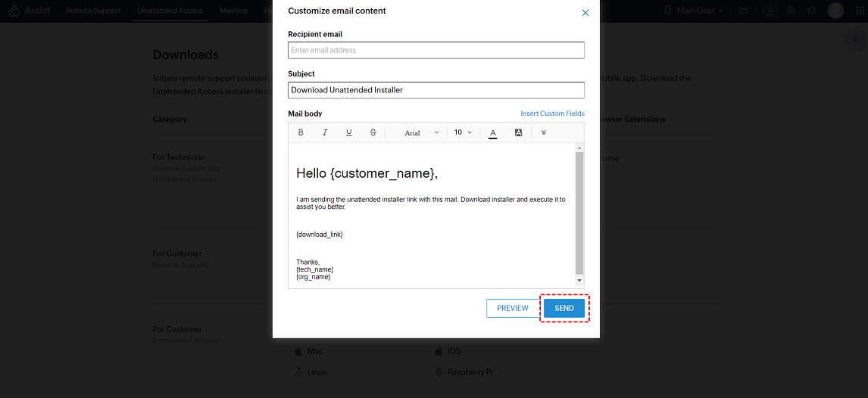The height and width of the screenshot is (398, 868).
Task: Open the text background color picker
Action: 518,132
